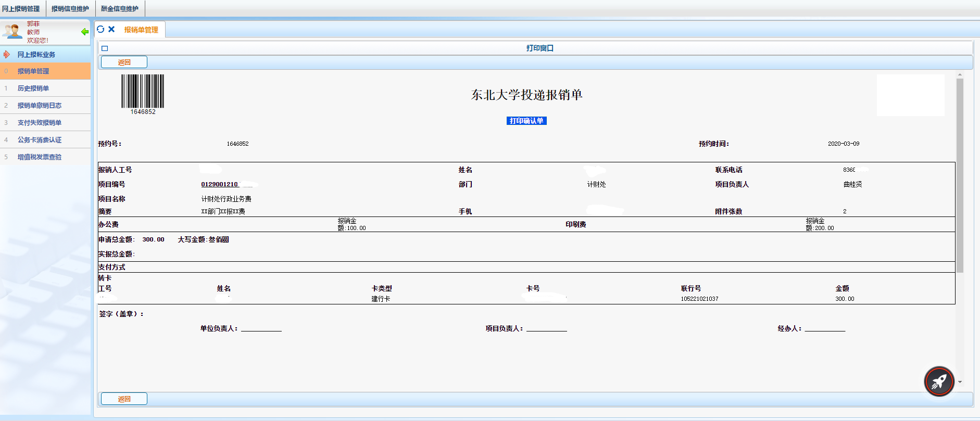Click the refresh icon beside the tab

100,29
